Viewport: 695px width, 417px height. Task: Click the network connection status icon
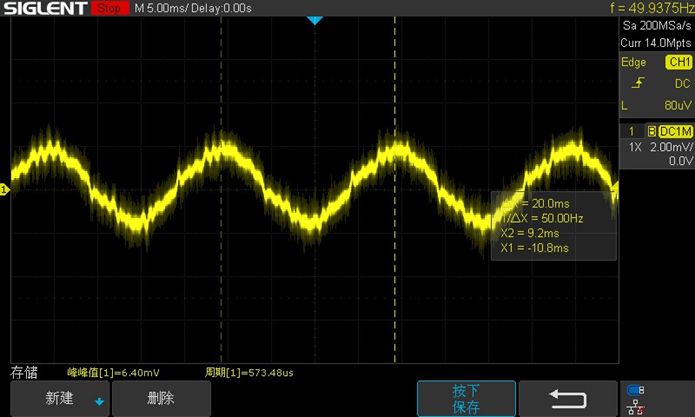(634, 406)
